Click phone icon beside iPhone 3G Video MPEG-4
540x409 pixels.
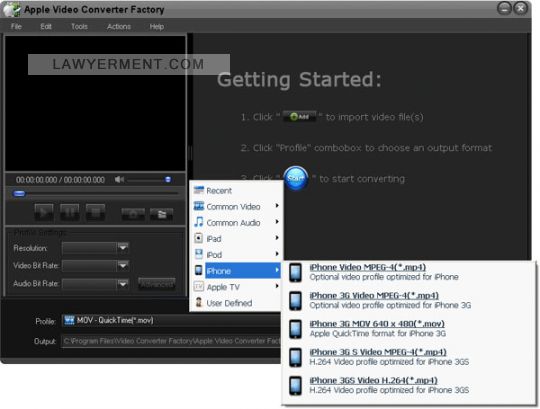[x=295, y=301]
